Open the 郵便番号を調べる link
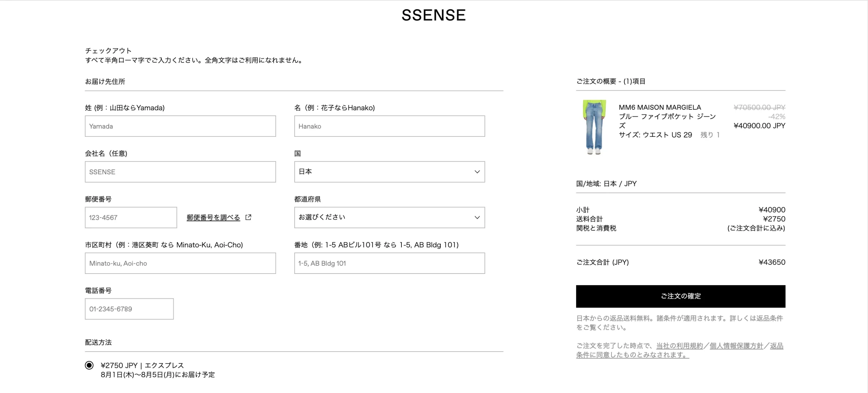This screenshot has height=393, width=868. coord(213,218)
